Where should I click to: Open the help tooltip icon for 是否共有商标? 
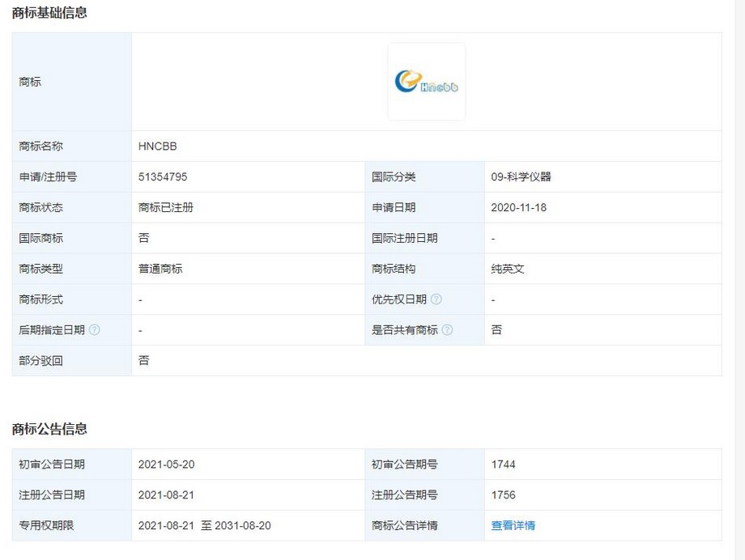tap(448, 330)
